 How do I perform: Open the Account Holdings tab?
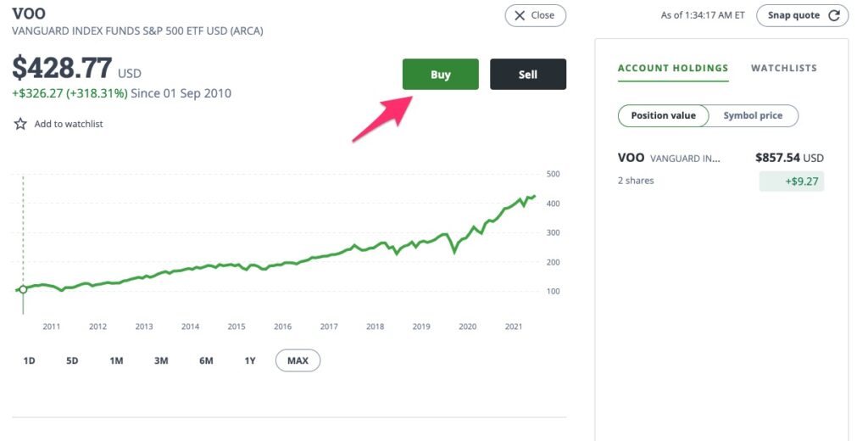pos(673,68)
